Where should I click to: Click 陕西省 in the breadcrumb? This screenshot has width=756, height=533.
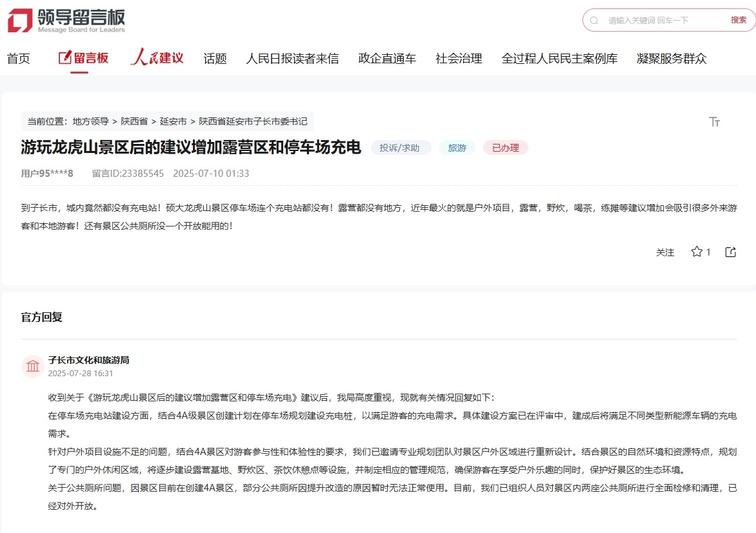134,121
